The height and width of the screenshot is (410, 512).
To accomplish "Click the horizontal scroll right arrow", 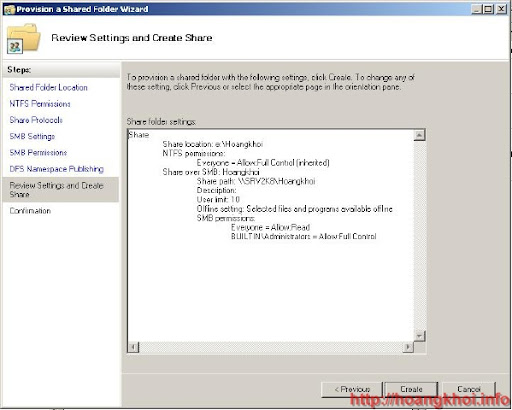I will click(408, 347).
